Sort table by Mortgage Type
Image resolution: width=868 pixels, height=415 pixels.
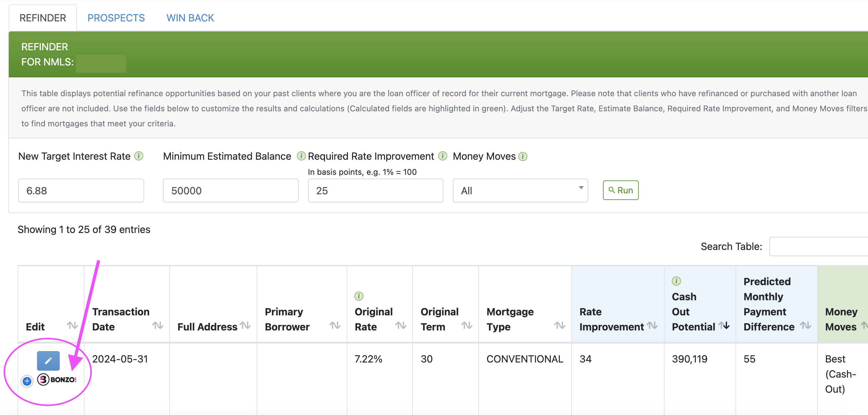pos(560,326)
